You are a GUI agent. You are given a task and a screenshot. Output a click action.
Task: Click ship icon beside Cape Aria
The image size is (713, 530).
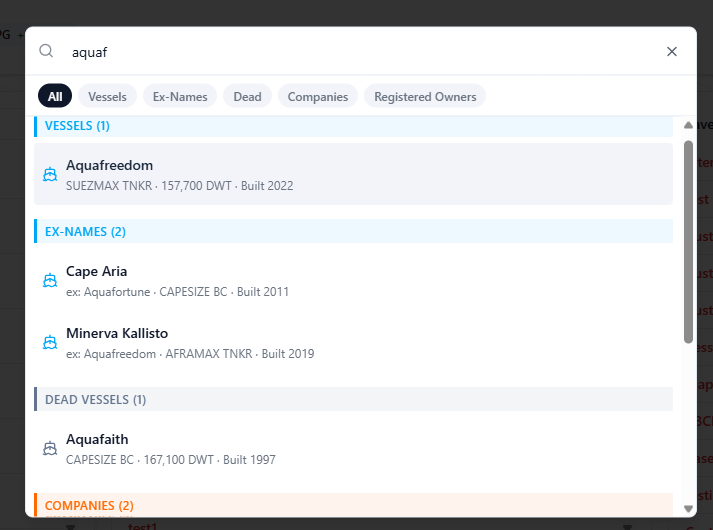tap(50, 280)
